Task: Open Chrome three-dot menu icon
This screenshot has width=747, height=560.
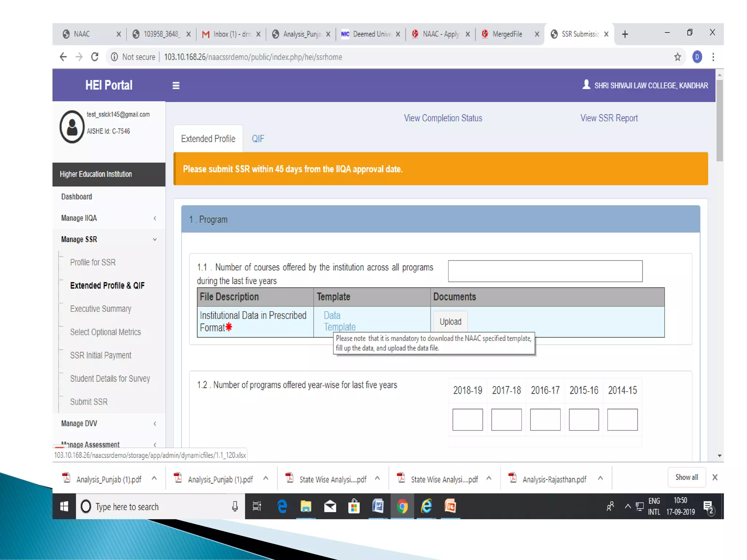Action: [x=713, y=57]
